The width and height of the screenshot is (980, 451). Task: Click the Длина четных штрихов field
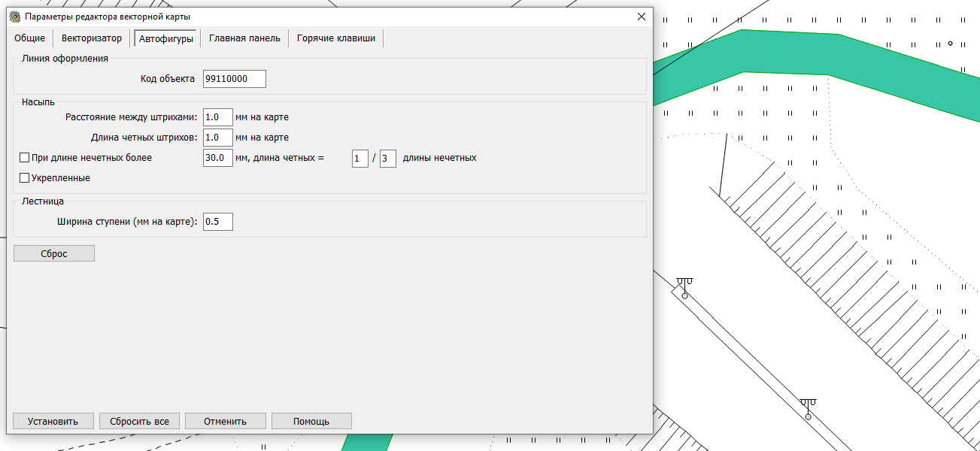click(217, 138)
